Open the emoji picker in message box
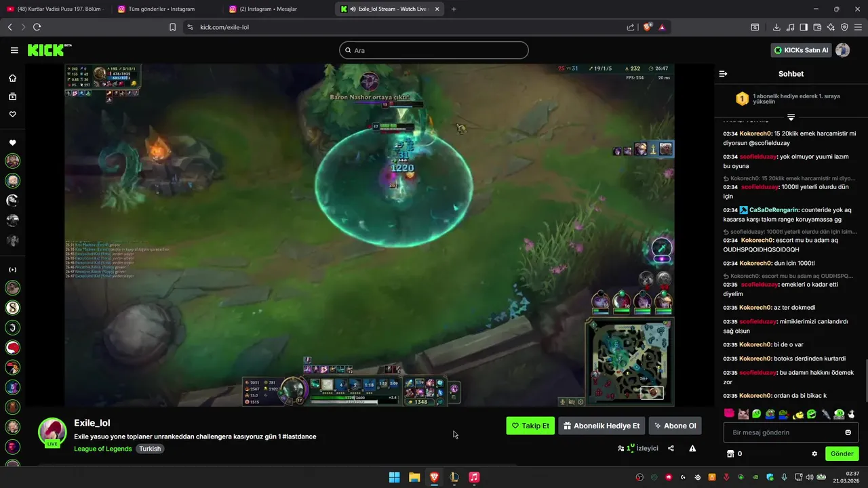 tap(848, 432)
